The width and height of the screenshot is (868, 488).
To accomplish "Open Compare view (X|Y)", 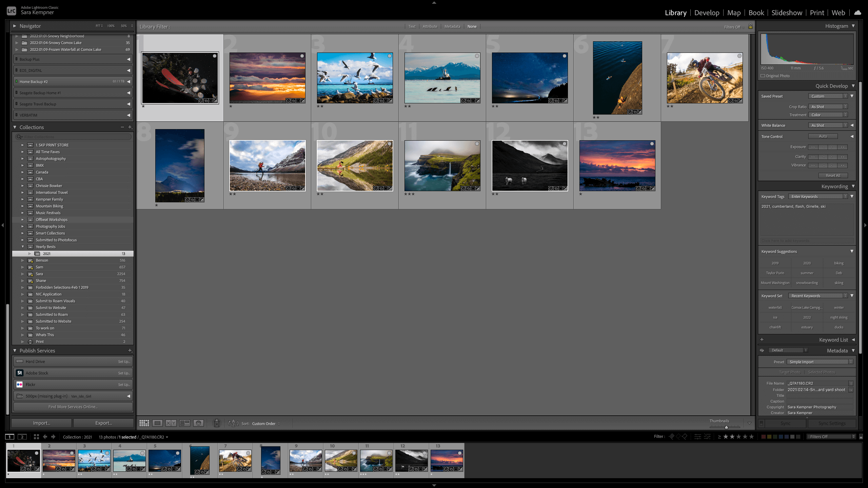I will point(171,423).
